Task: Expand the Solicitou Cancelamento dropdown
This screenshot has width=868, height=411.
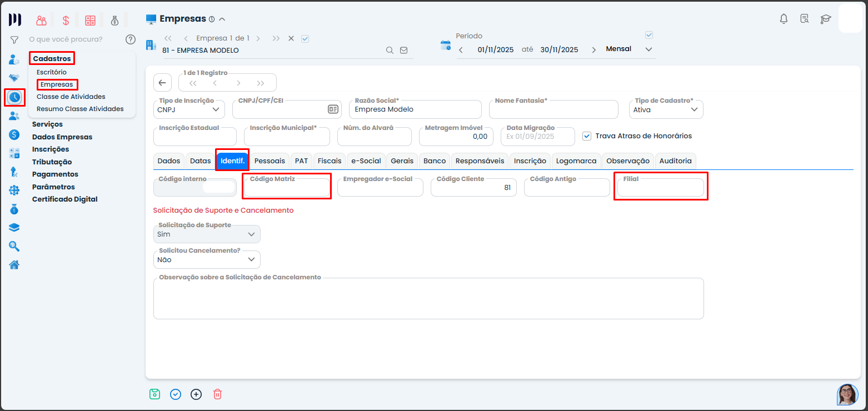Action: 207,259
